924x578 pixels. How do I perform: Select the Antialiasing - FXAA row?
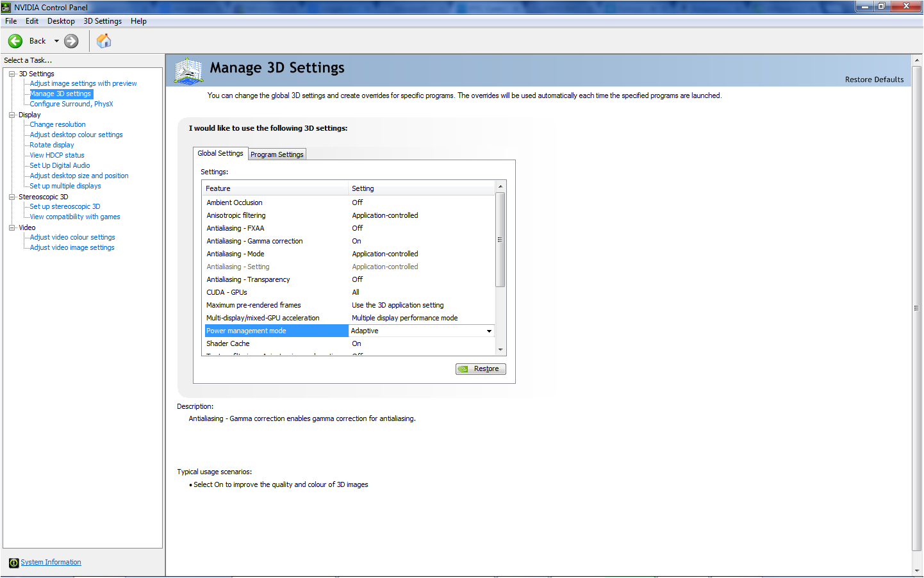click(x=349, y=228)
